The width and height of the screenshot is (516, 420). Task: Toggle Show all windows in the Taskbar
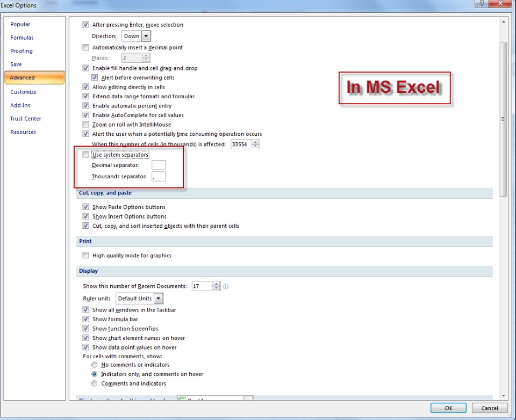click(x=85, y=309)
